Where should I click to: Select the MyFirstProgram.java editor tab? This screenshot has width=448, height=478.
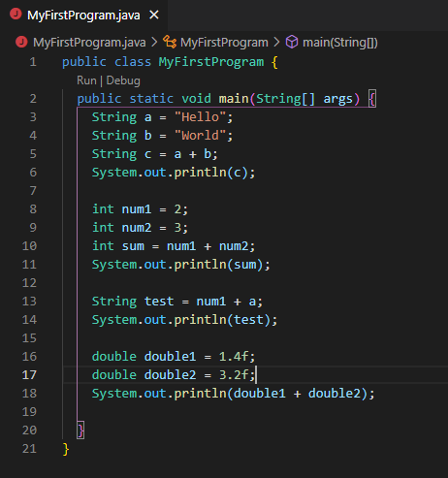click(x=83, y=15)
